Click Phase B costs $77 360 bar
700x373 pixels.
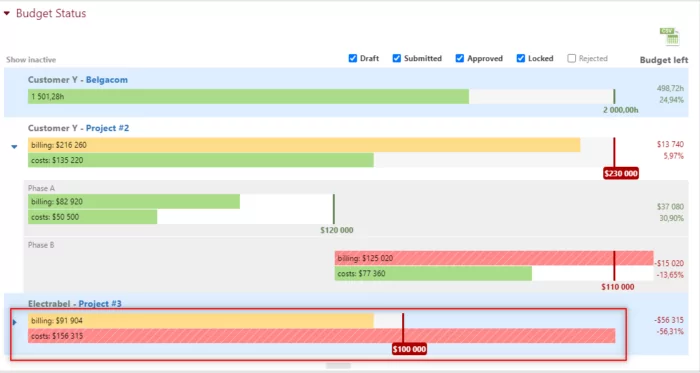pyautogui.click(x=433, y=274)
